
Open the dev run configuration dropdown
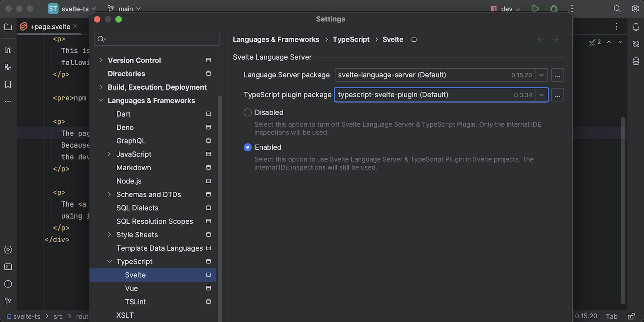tap(506, 8)
